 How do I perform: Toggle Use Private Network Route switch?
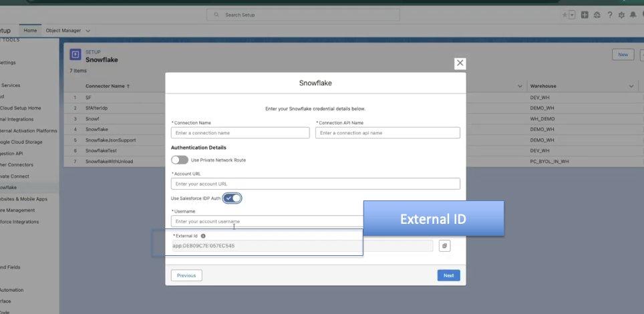click(180, 160)
